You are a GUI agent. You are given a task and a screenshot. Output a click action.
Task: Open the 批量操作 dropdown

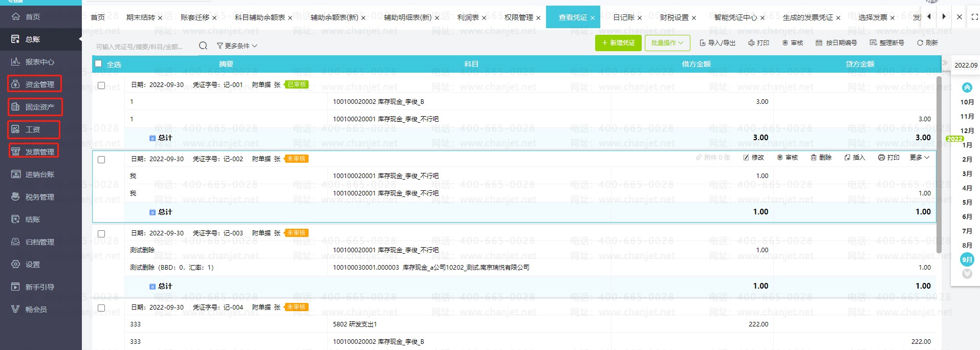pyautogui.click(x=667, y=43)
